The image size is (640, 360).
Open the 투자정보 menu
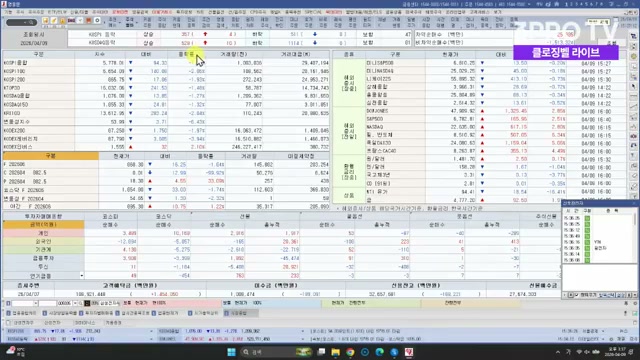coord(184,12)
